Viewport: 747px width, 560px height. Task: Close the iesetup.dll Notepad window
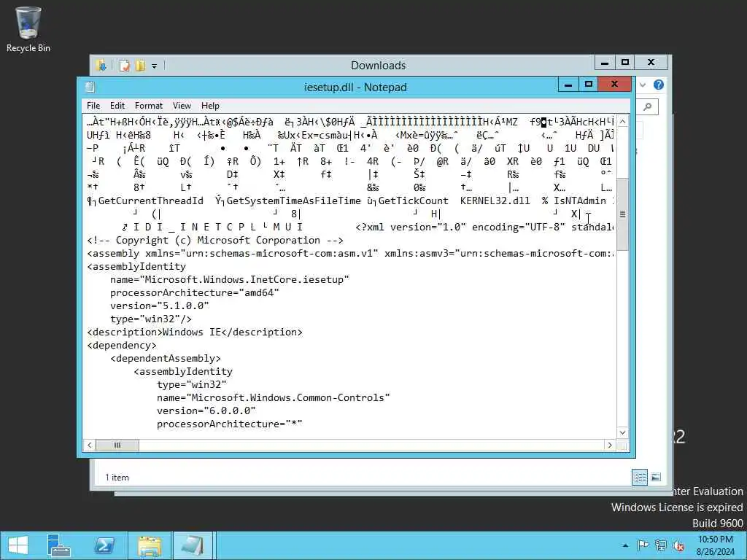(x=614, y=85)
